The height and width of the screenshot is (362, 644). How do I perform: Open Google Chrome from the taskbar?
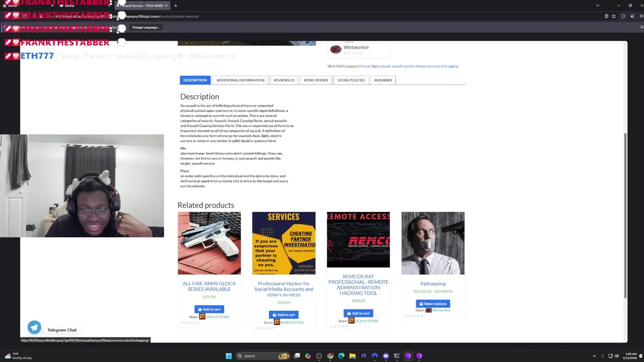click(x=330, y=356)
